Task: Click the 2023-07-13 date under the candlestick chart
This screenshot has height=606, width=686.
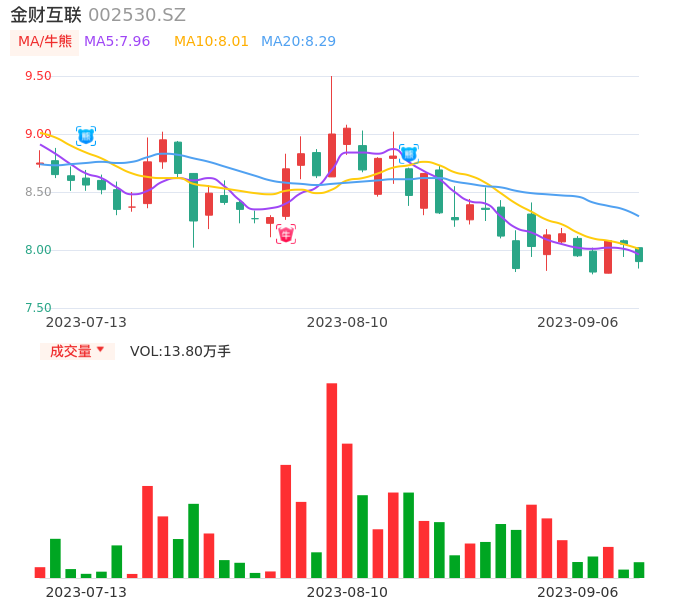Action: pos(86,322)
